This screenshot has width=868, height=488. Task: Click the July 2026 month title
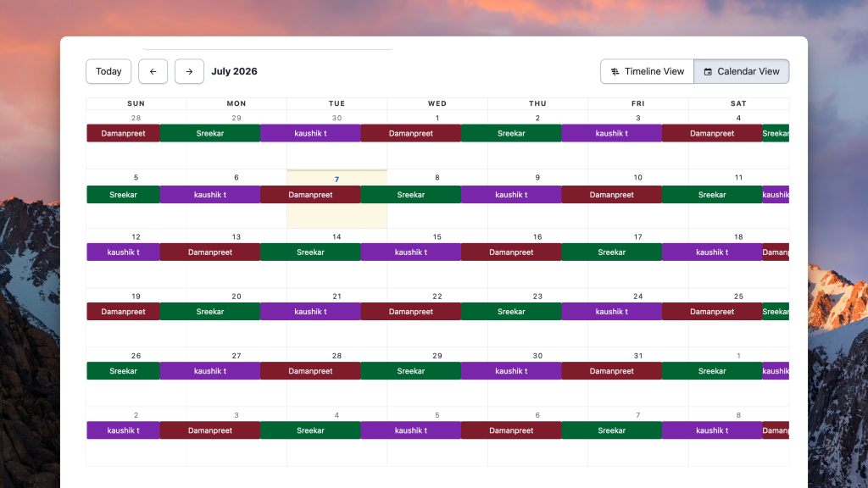coord(234,71)
